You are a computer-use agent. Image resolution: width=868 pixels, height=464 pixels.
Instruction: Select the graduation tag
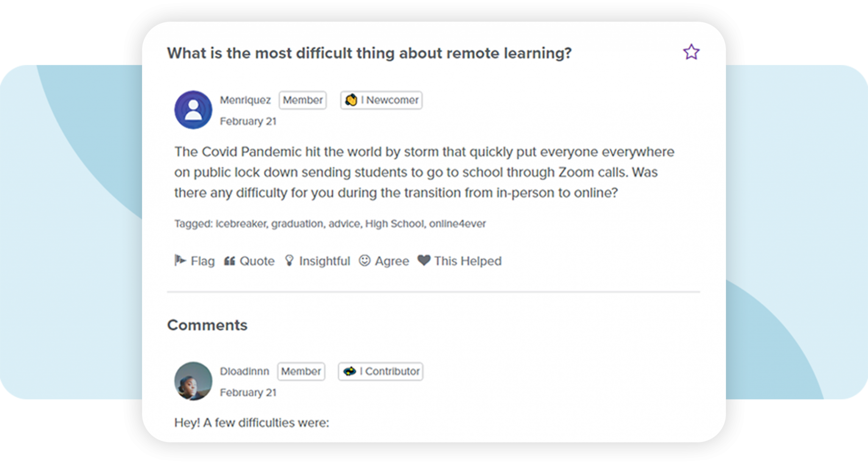[x=297, y=224]
